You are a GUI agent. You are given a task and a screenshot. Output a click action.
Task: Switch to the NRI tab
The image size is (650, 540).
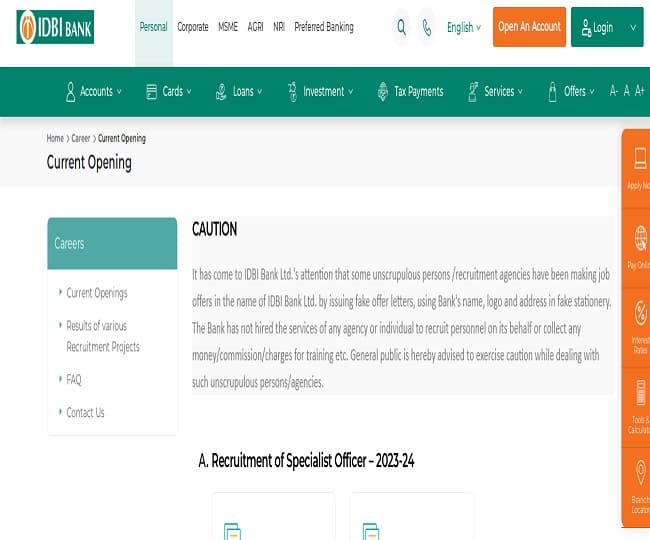[x=279, y=27]
